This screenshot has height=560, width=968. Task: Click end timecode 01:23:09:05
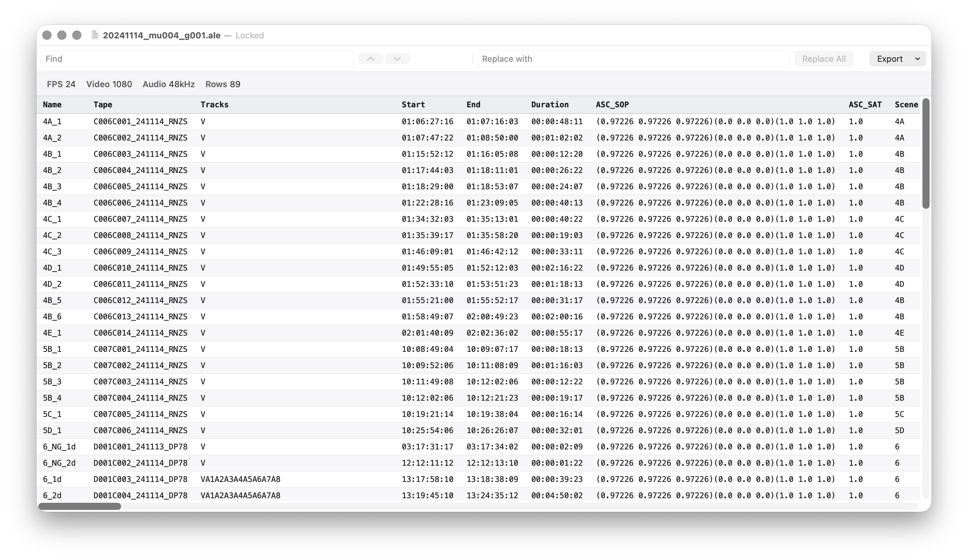coord(492,203)
